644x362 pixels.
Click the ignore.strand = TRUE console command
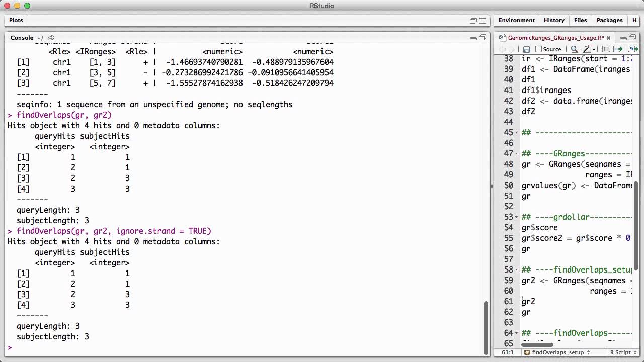pyautogui.click(x=114, y=231)
